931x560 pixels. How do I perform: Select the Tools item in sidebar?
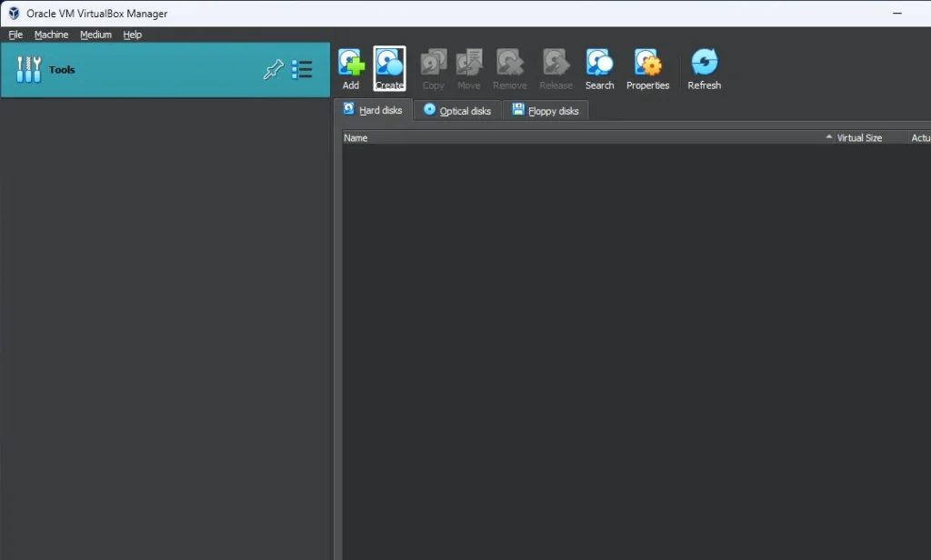click(x=165, y=69)
